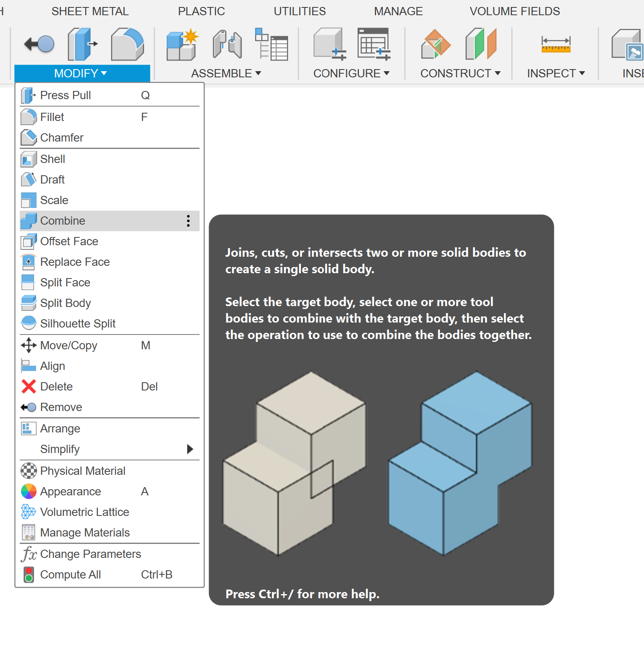The height and width of the screenshot is (655, 644).
Task: Select Press Pull from the menu
Action: click(109, 95)
